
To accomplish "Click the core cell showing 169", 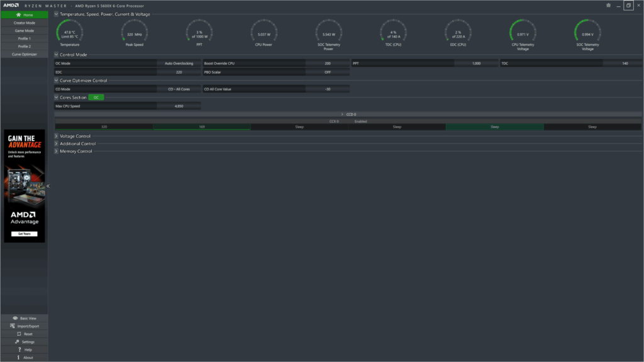I will point(202,127).
